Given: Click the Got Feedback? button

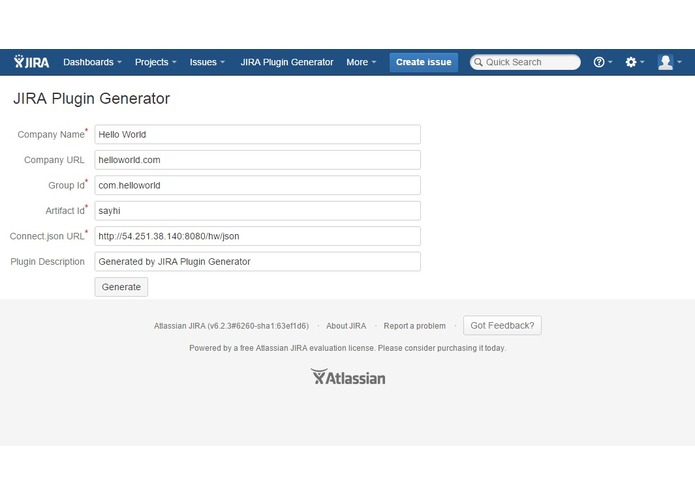Looking at the screenshot, I should (502, 326).
